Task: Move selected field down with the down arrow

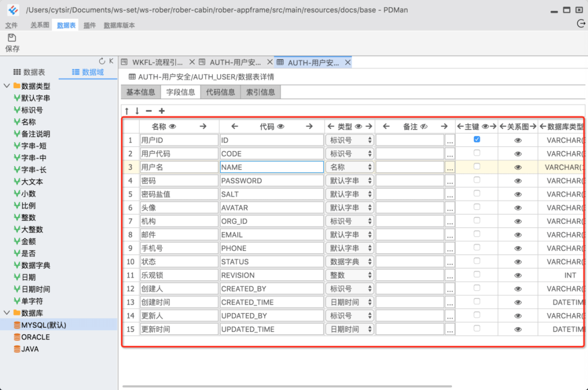Action: 137,111
